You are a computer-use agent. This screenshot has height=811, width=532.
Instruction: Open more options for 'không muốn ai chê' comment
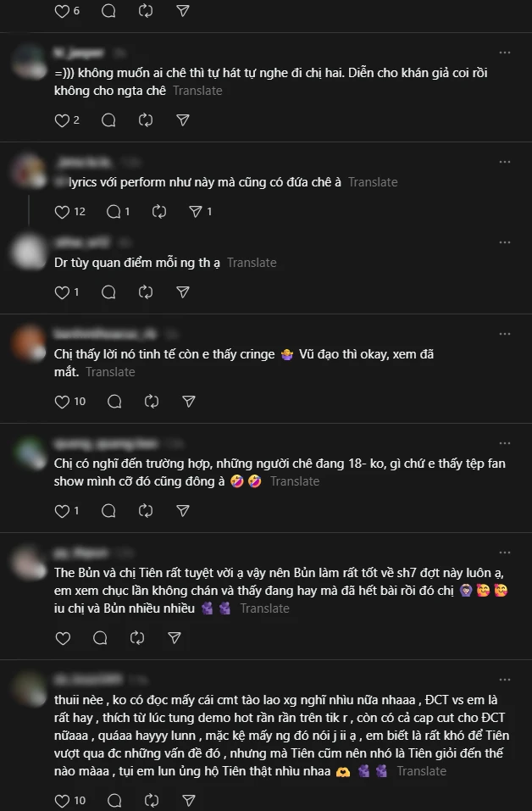[x=505, y=53]
